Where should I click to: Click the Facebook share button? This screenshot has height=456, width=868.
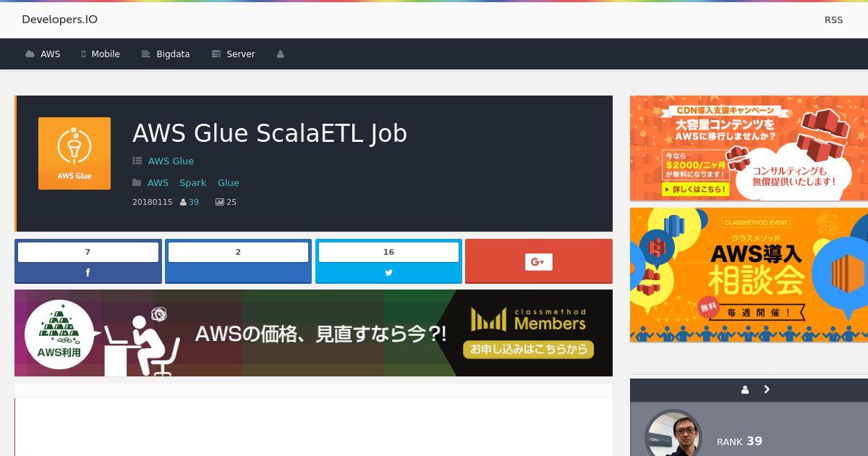[x=88, y=273]
